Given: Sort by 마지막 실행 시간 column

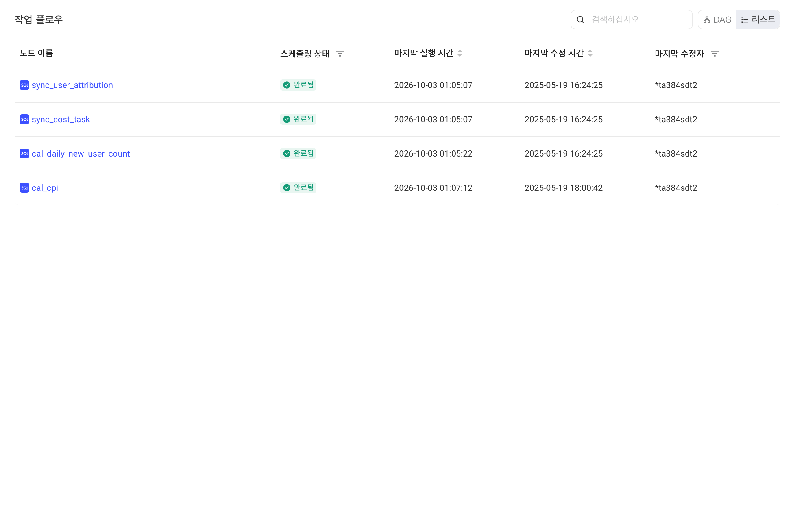Looking at the screenshot, I should click(x=460, y=53).
